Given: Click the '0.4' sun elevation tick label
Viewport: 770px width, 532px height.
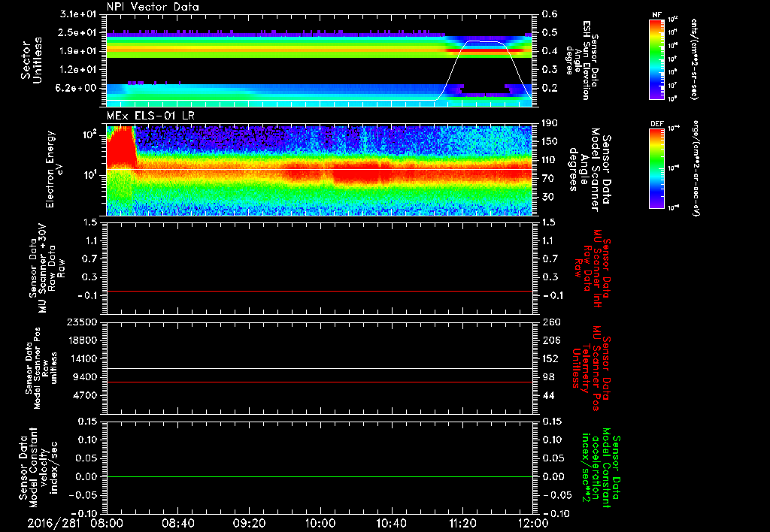Looking at the screenshot, I should [x=550, y=51].
